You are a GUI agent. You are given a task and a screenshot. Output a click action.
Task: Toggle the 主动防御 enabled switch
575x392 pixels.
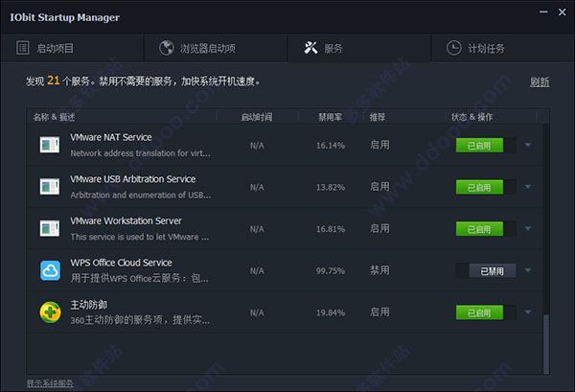point(486,312)
